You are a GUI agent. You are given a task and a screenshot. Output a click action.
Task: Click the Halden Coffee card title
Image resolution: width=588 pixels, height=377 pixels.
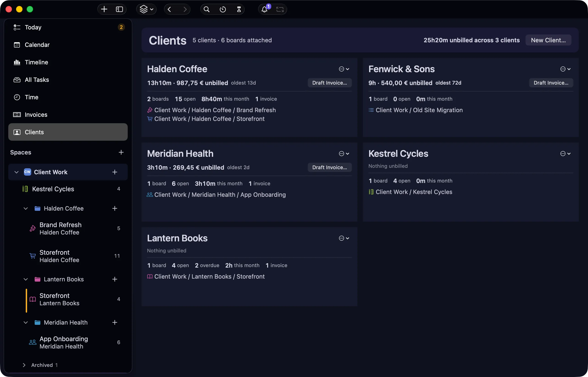[x=177, y=69]
